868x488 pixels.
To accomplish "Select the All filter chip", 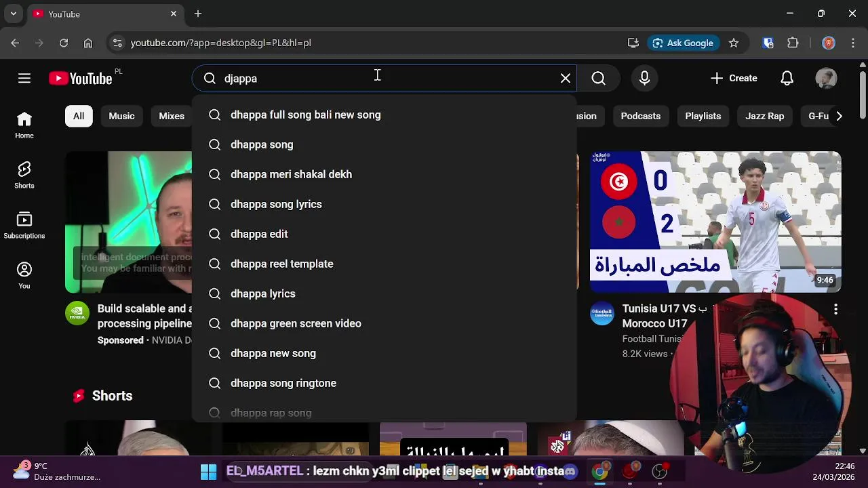I will point(79,116).
